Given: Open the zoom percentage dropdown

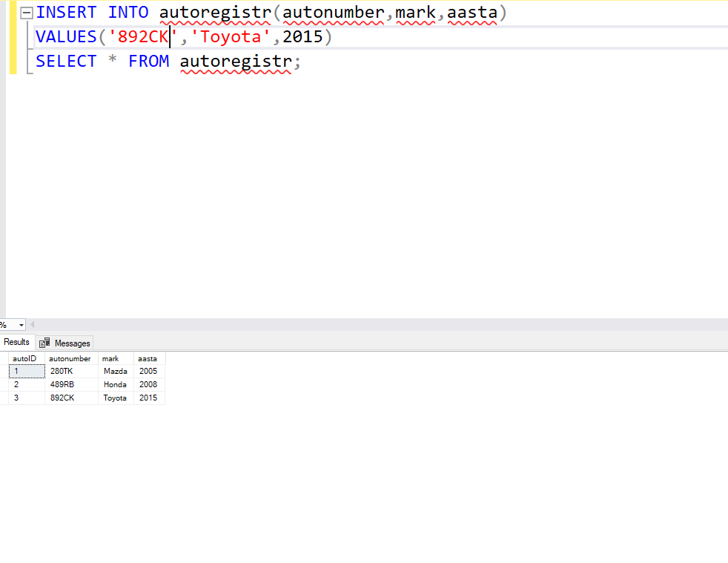Looking at the screenshot, I should tap(21, 325).
